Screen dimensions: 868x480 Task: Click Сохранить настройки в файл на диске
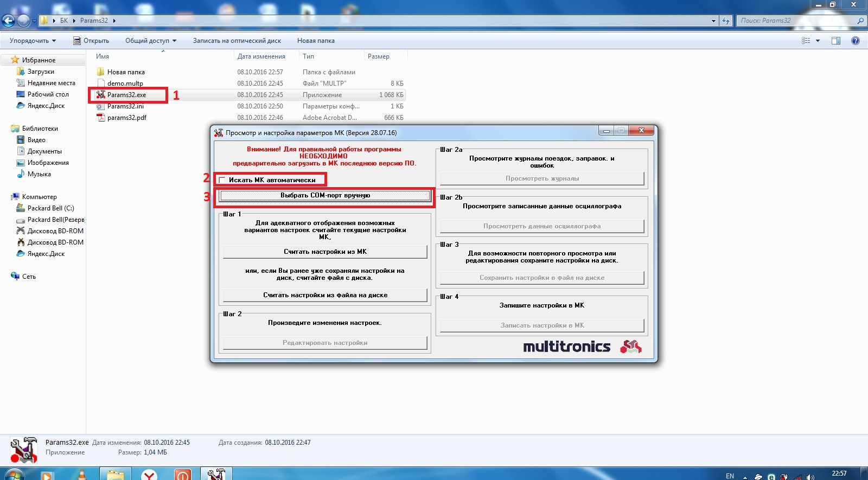(542, 278)
